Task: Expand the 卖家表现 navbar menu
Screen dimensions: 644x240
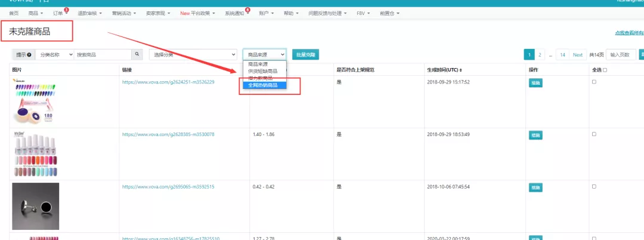Action: pyautogui.click(x=157, y=13)
